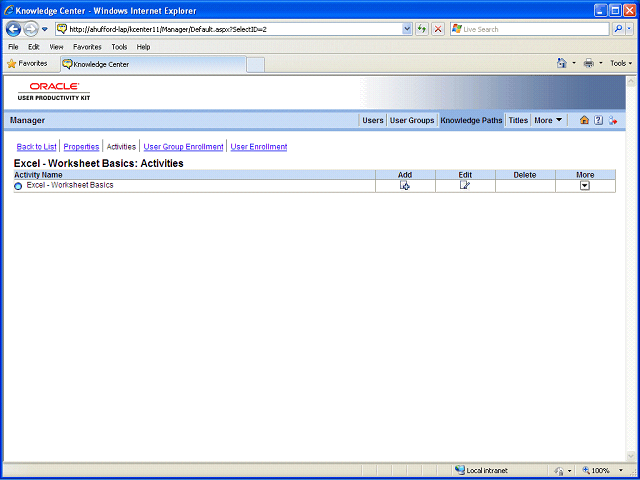Screen dimensions: 640x480
Task: Click the vertical scrollbar up arrow
Action: point(630,81)
